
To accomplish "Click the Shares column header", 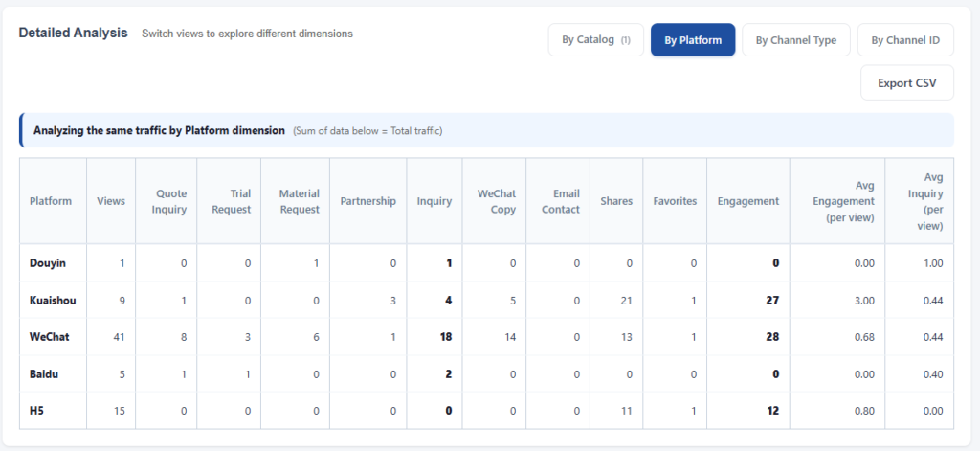I will pos(616,201).
